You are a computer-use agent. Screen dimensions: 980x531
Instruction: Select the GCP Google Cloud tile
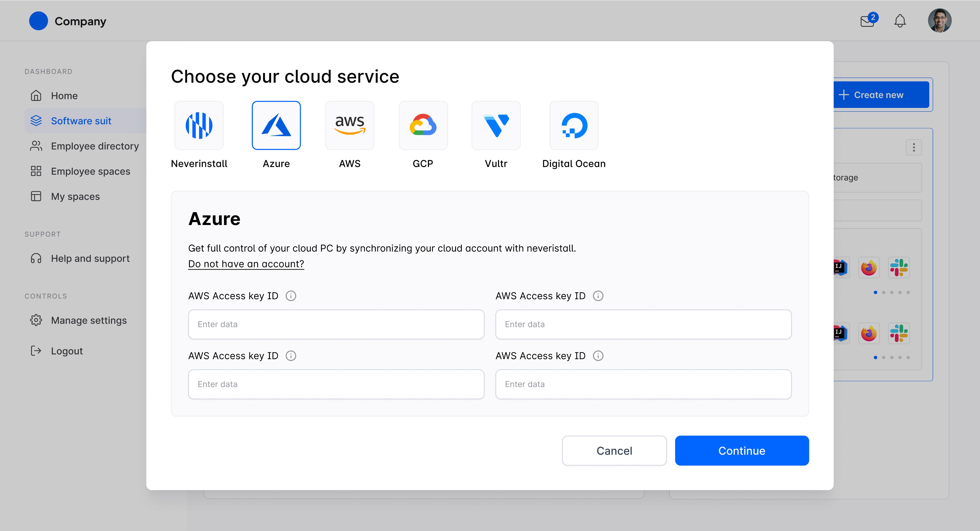pos(423,126)
